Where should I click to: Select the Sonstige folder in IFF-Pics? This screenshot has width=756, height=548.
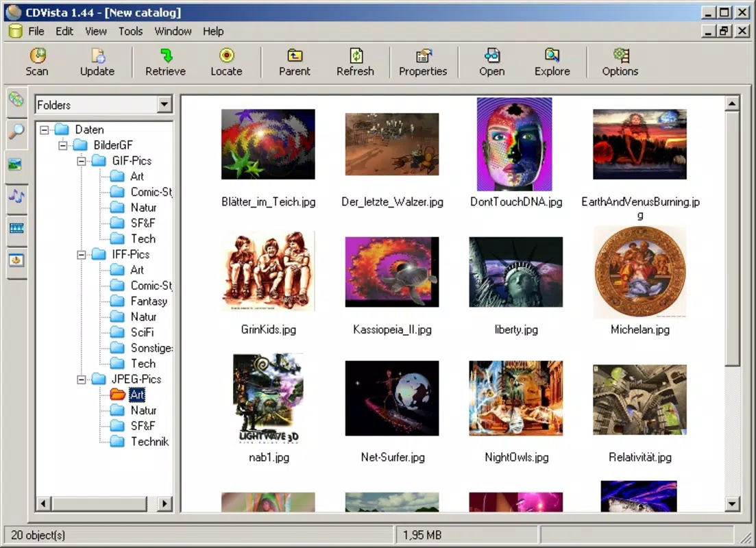click(141, 348)
